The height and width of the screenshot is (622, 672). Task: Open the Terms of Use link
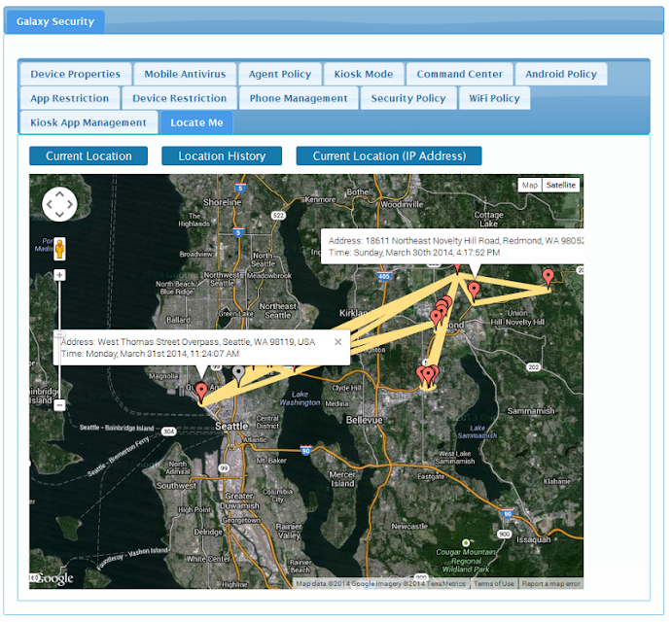click(494, 584)
